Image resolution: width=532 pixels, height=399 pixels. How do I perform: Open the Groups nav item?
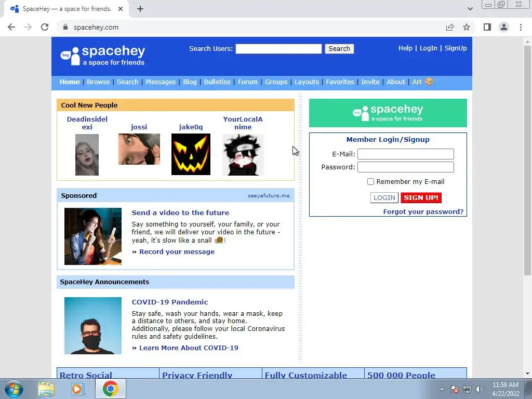276,82
